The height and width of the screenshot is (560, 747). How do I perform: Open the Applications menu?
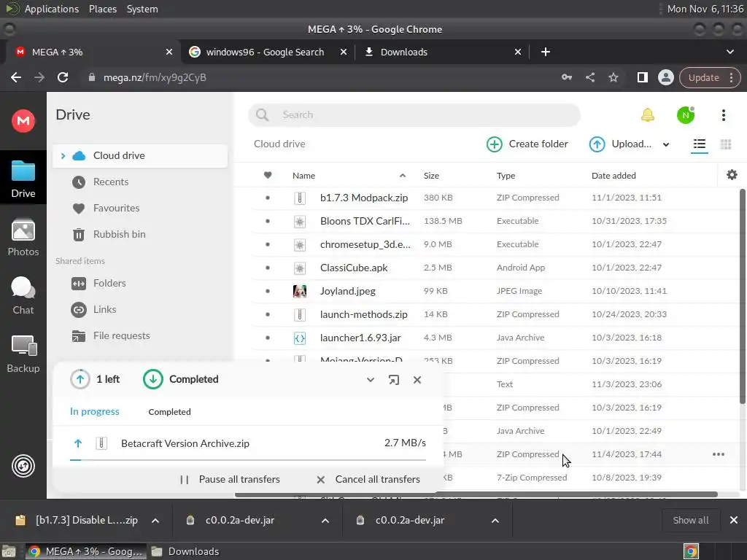coord(52,9)
